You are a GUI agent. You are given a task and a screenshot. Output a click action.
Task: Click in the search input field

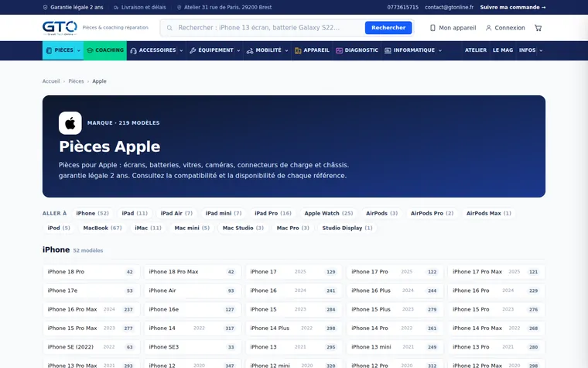tap(268, 28)
